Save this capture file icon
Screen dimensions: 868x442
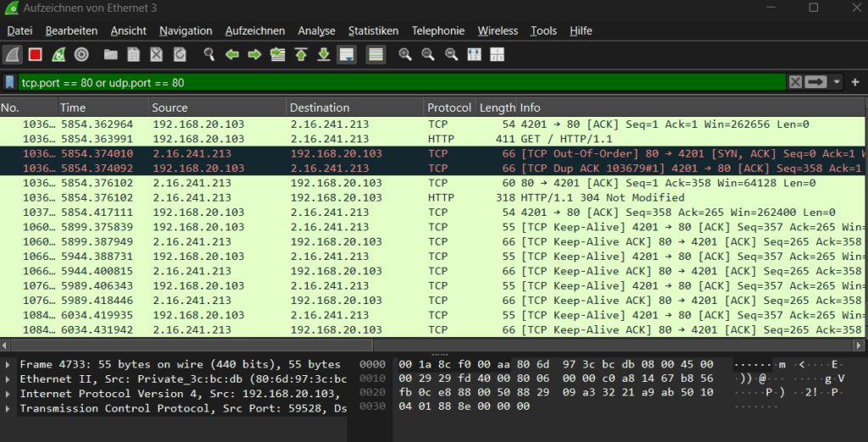[133, 55]
